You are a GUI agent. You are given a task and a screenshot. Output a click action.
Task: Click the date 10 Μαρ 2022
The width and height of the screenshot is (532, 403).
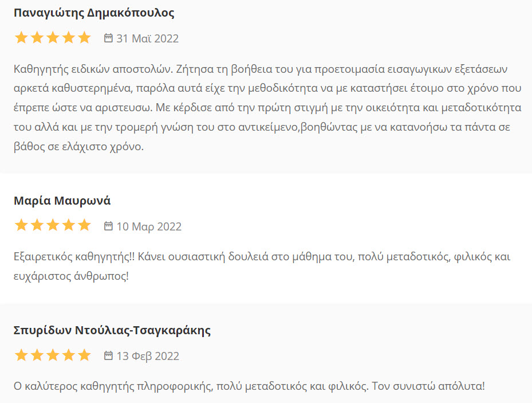[149, 226]
